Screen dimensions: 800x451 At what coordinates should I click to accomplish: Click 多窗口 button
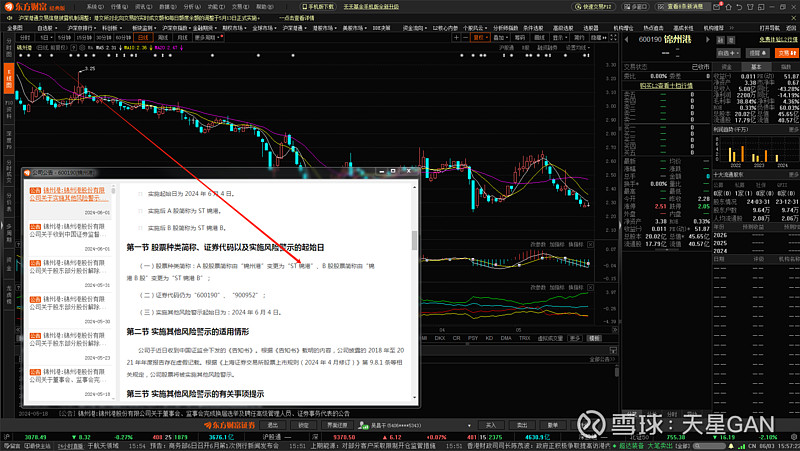635,7
